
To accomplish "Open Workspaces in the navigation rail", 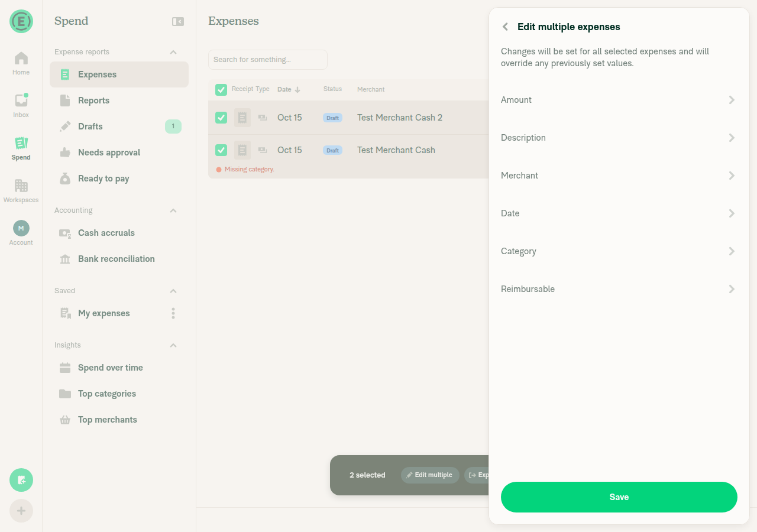I will (21, 192).
